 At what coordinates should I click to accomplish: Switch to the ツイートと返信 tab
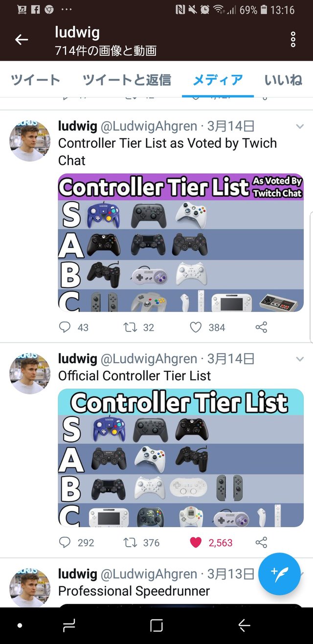pos(127,80)
